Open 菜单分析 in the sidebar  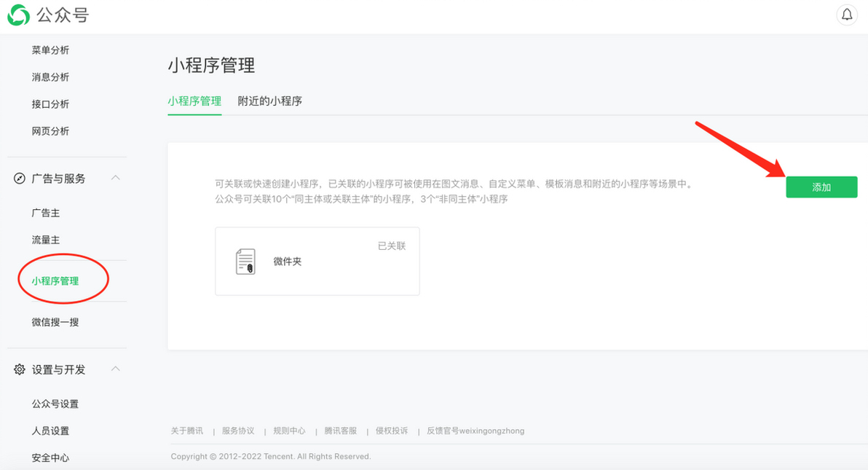(50, 50)
